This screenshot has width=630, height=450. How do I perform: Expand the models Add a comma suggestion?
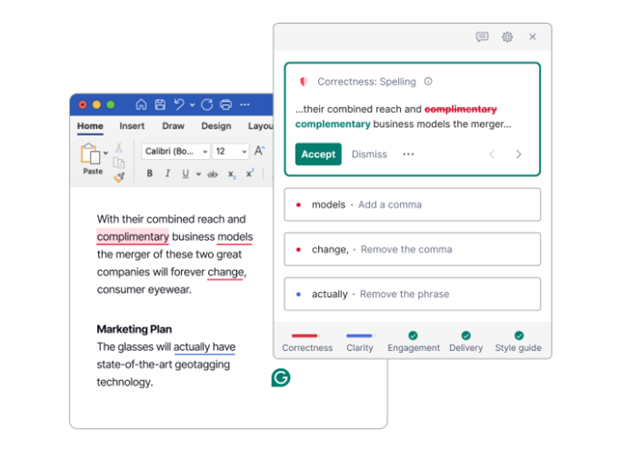[412, 205]
